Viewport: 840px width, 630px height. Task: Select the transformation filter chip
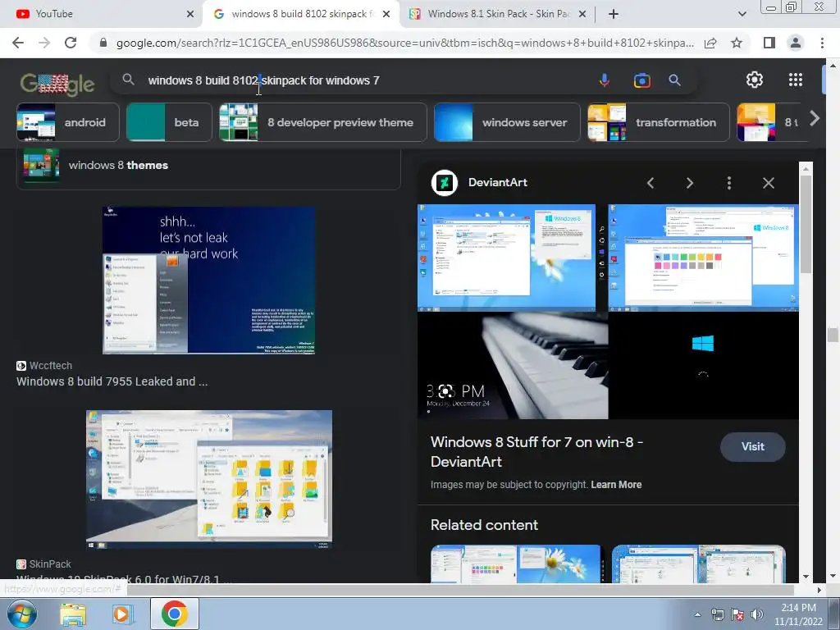point(659,122)
